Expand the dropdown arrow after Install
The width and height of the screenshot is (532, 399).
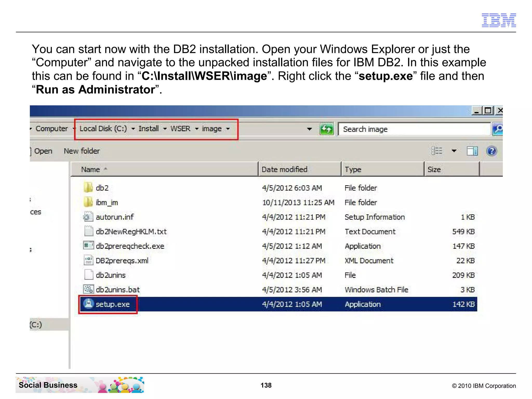pos(165,129)
